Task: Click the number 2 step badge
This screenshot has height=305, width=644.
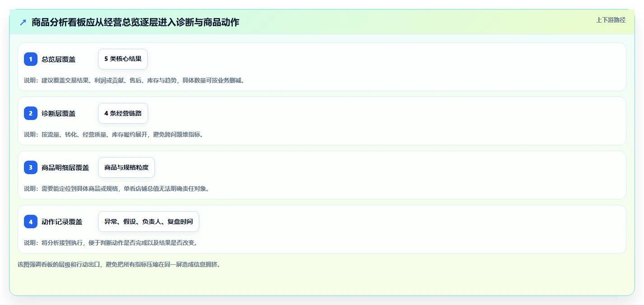Action: [31, 113]
